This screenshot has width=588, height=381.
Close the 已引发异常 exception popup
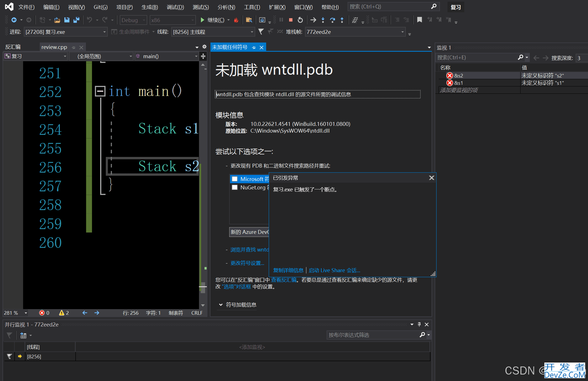tap(432, 178)
